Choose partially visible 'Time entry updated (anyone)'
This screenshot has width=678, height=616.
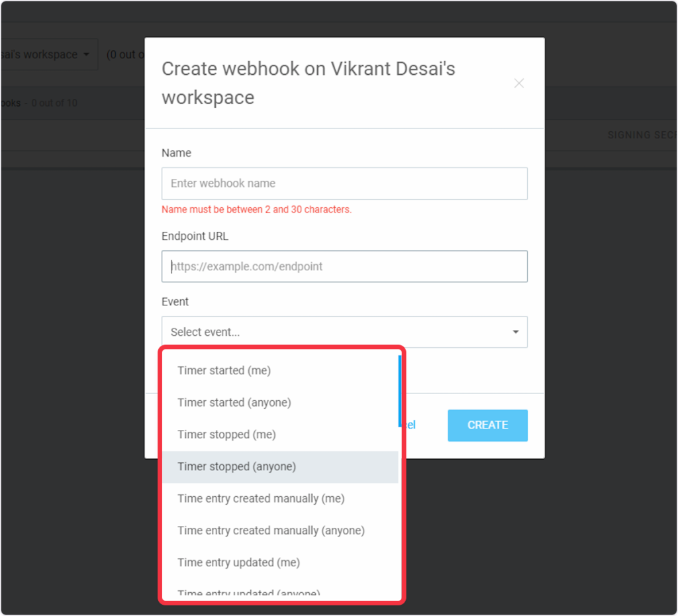(x=248, y=593)
